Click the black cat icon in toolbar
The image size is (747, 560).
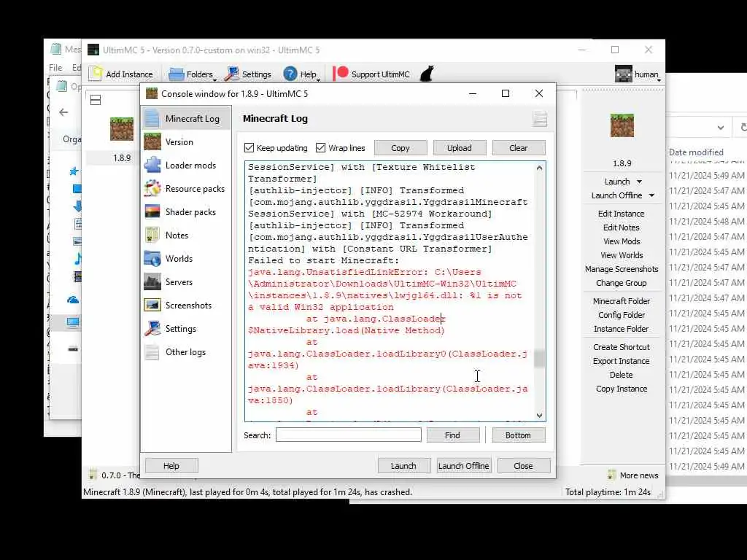(x=427, y=74)
